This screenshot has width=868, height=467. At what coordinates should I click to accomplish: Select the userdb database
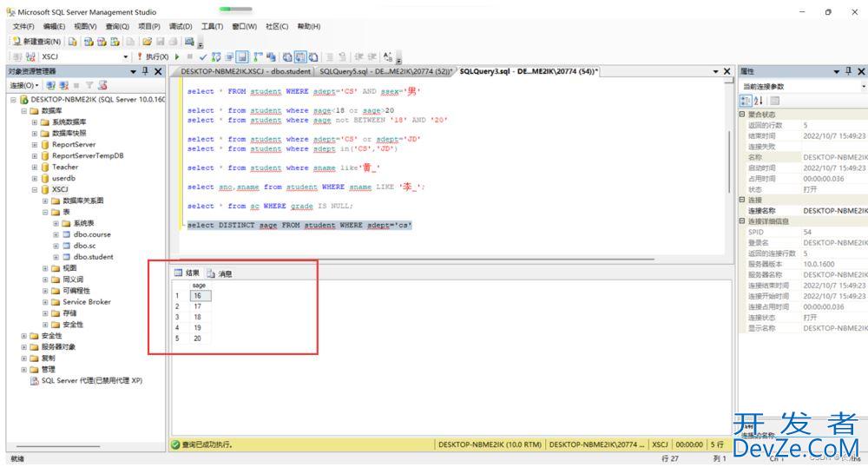coord(63,178)
